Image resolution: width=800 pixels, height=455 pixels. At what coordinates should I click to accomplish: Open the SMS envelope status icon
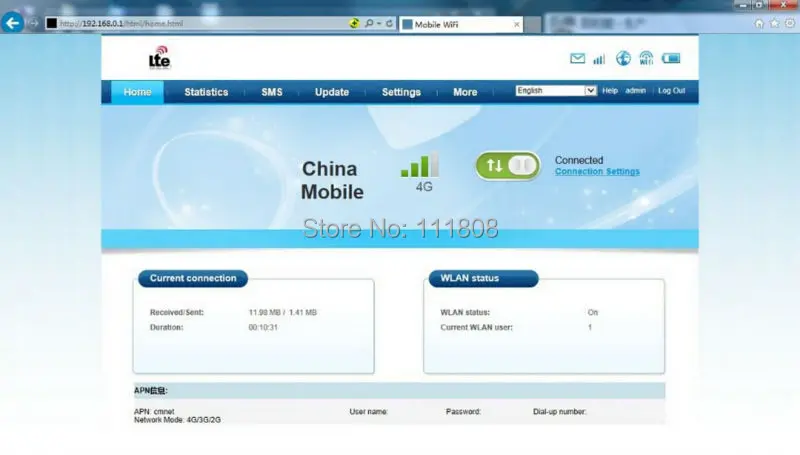coord(578,59)
